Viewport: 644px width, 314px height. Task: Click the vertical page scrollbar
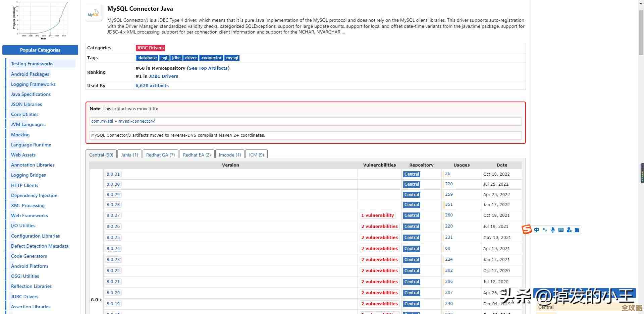coord(642,173)
